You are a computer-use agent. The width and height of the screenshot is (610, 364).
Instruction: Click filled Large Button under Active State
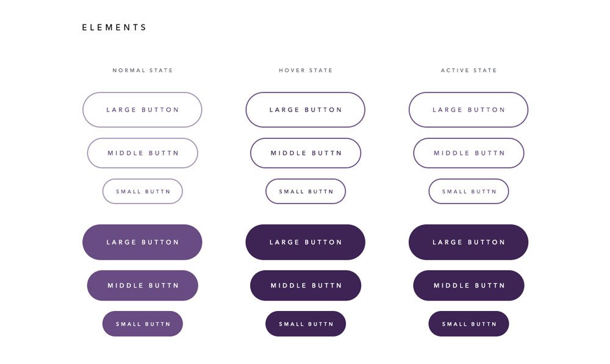[x=468, y=242]
